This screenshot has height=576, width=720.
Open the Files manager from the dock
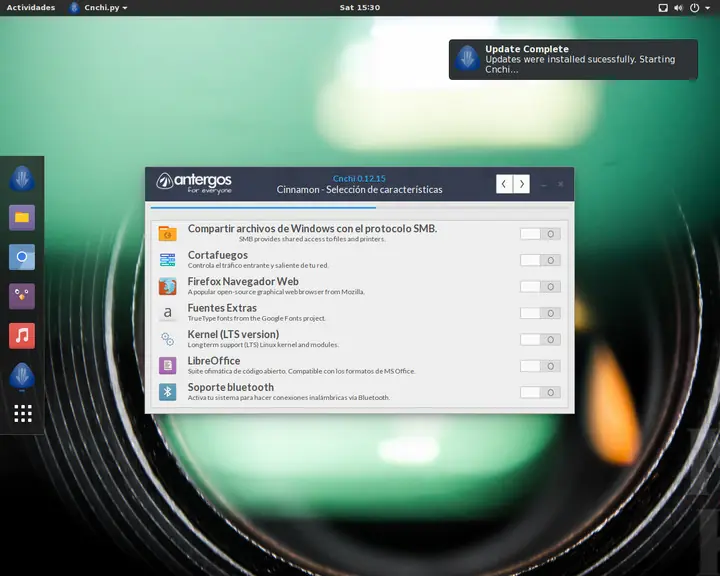coord(22,218)
